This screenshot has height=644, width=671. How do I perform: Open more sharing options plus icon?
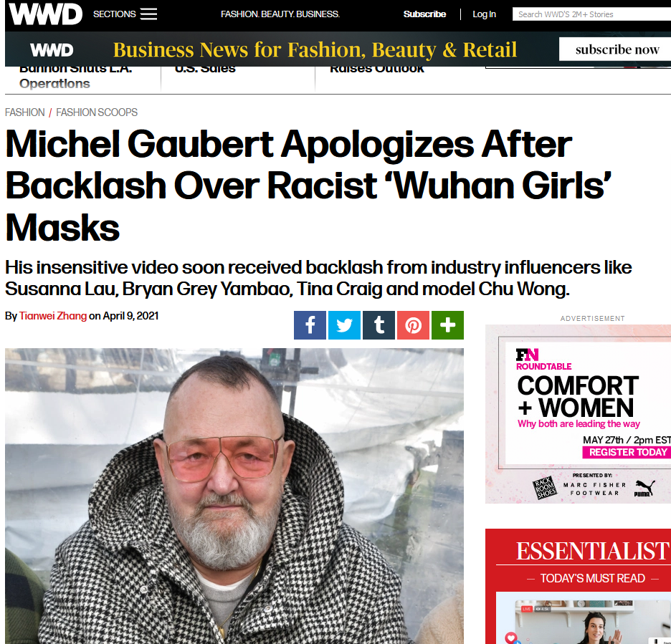[447, 325]
